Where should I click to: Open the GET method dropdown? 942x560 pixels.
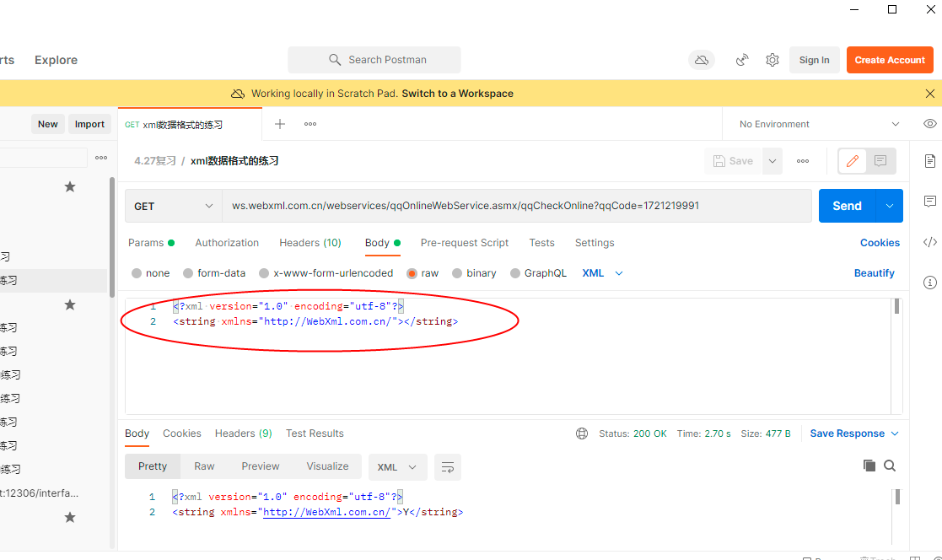[174, 206]
